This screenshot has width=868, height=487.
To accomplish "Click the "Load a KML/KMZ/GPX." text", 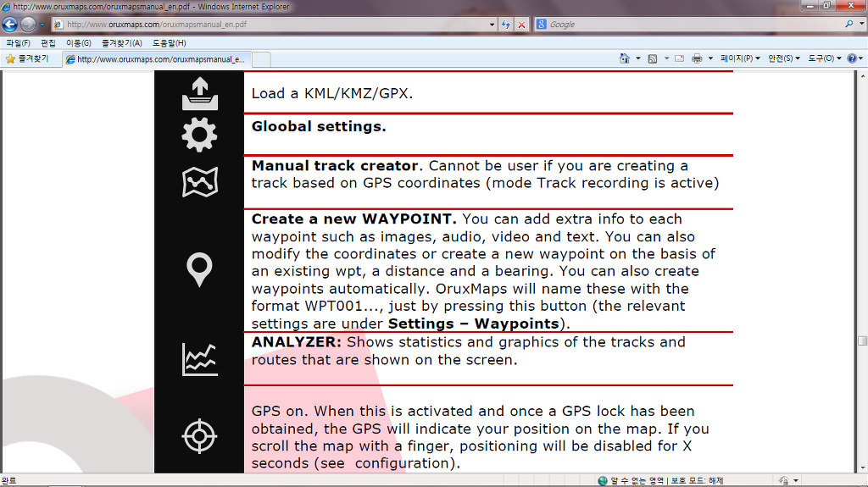I will pos(332,93).
